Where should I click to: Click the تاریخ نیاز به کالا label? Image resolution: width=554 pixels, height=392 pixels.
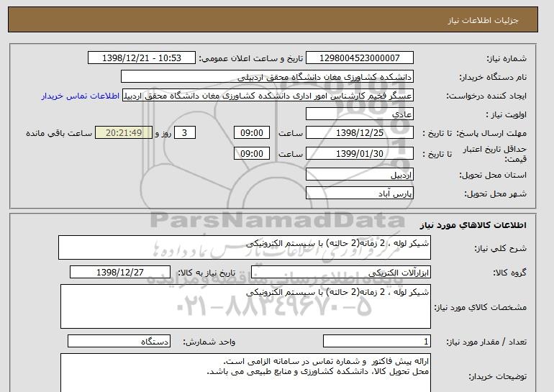pos(206,273)
